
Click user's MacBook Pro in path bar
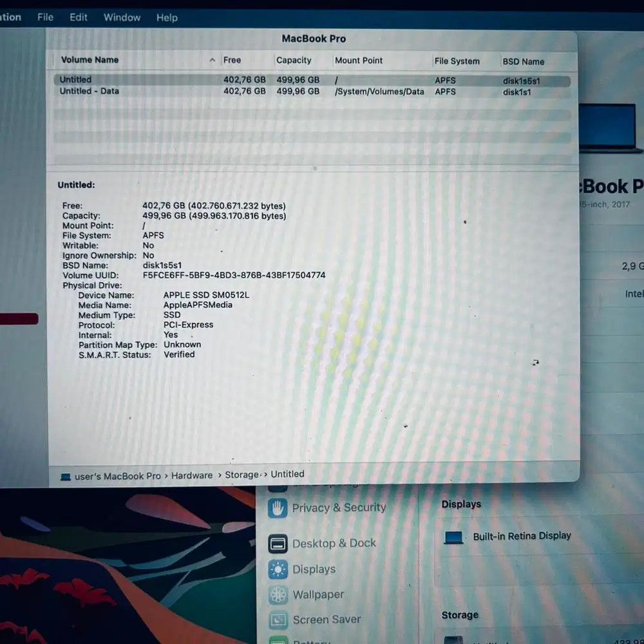tap(117, 476)
